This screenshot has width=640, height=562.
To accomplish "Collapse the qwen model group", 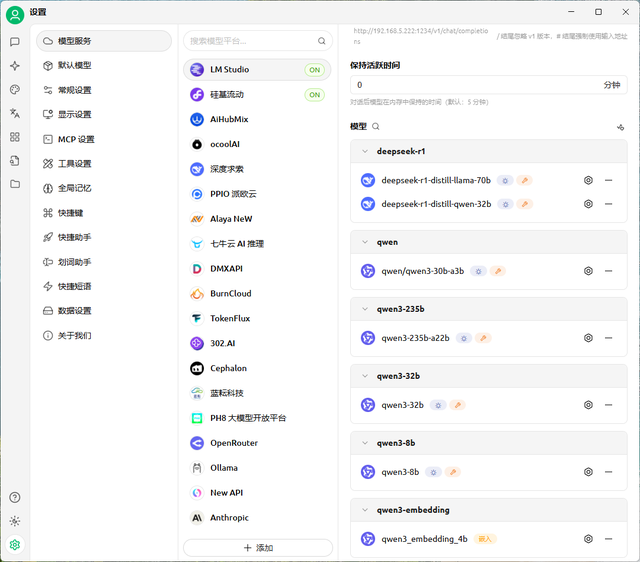I will [365, 242].
